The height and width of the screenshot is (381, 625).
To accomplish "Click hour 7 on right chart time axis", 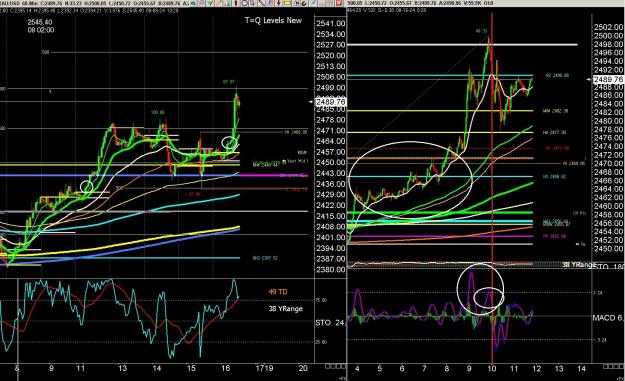I will click(424, 369).
